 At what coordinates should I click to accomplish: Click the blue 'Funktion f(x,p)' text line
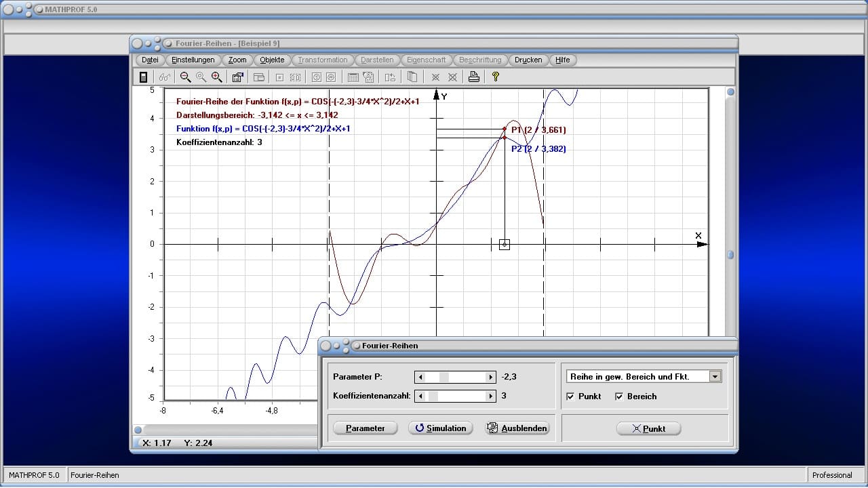tap(263, 129)
